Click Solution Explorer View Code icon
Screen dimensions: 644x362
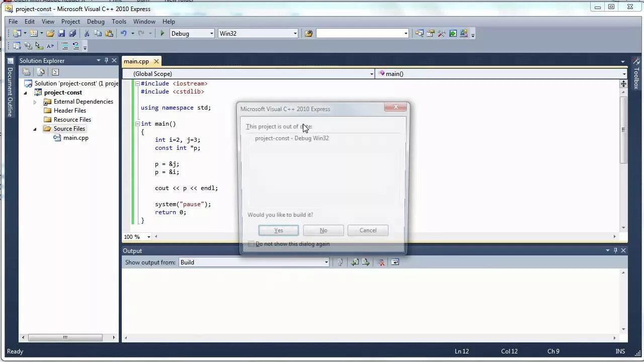click(x=55, y=72)
